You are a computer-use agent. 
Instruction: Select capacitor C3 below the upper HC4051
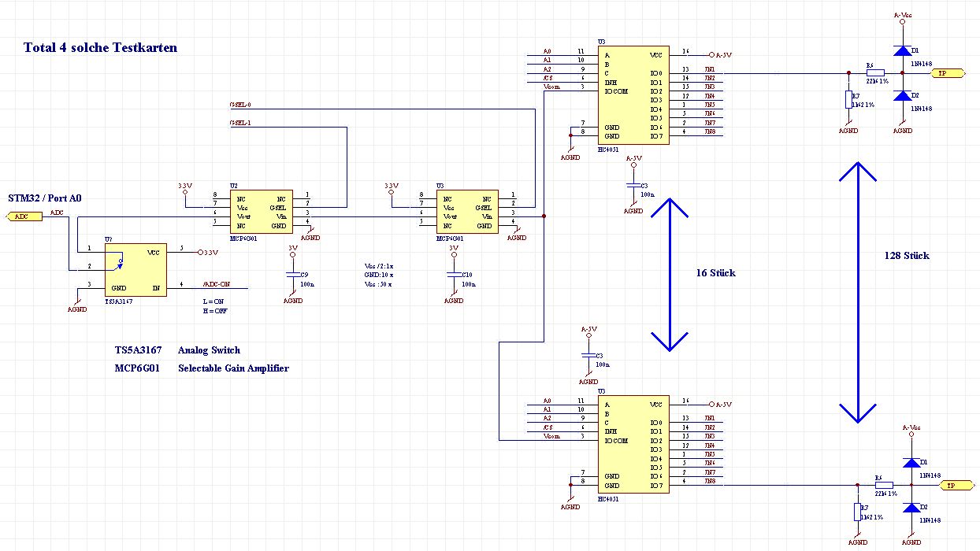(633, 185)
